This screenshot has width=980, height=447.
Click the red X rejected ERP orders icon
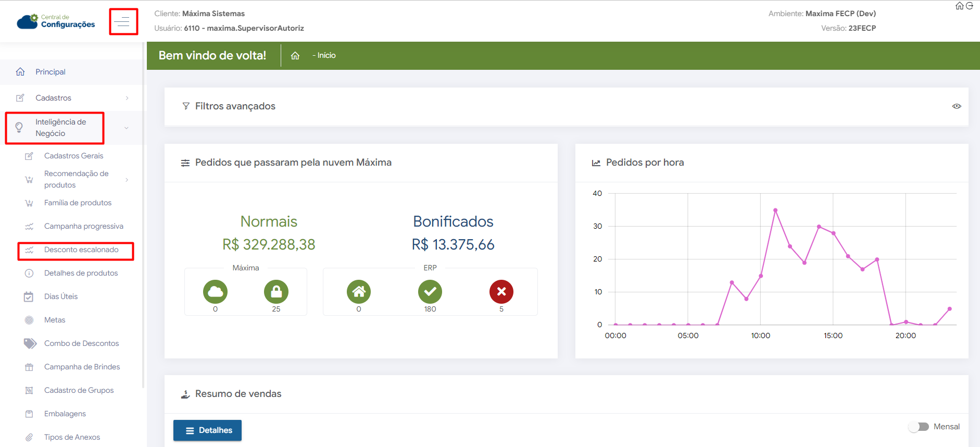coord(501,292)
